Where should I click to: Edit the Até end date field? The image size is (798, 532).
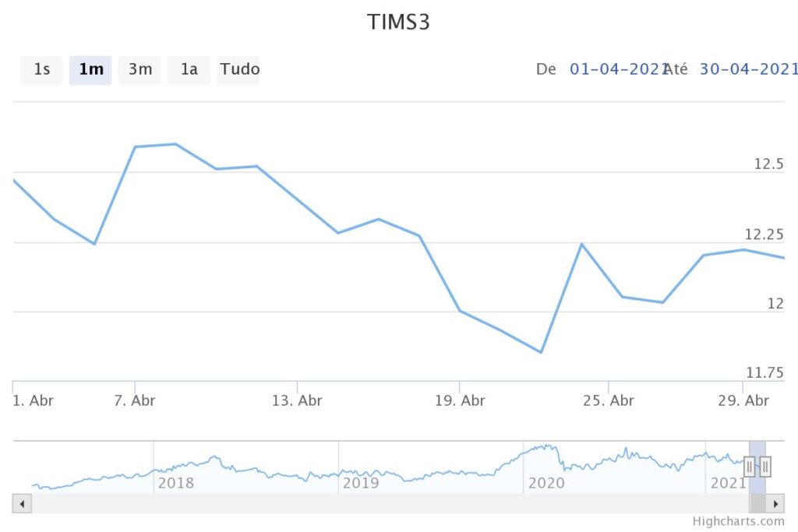748,69
